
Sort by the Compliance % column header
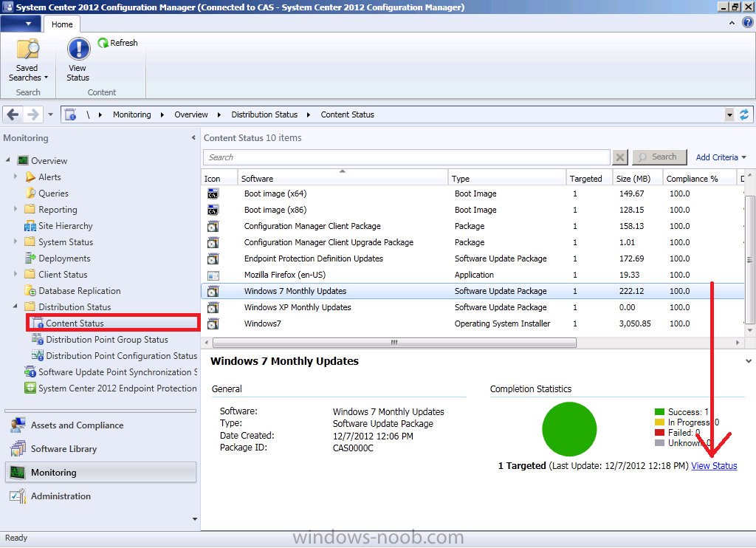coord(699,179)
